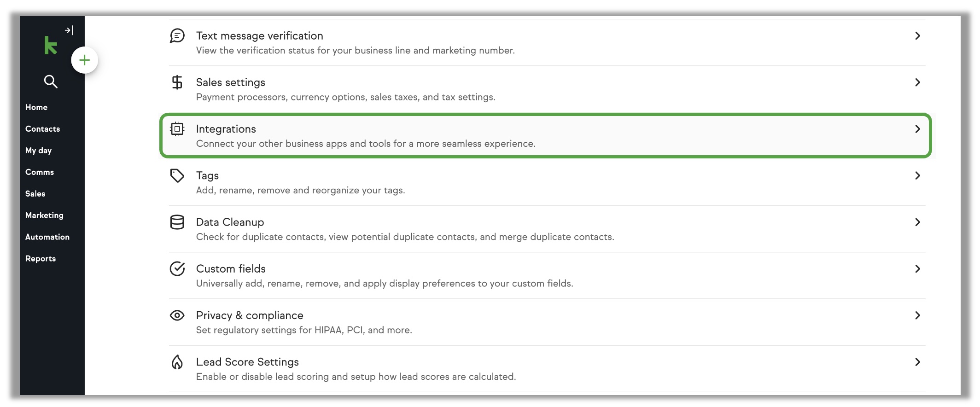The width and height of the screenshot is (980, 407).
Task: Expand the sidebar with the arrow icon
Action: [x=69, y=30]
